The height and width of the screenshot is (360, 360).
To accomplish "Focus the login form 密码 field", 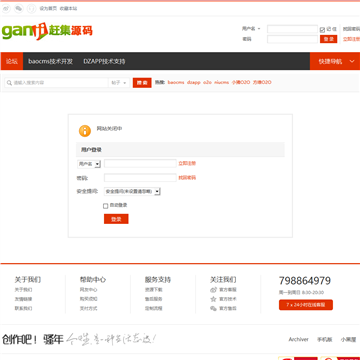I will (x=140, y=178).
